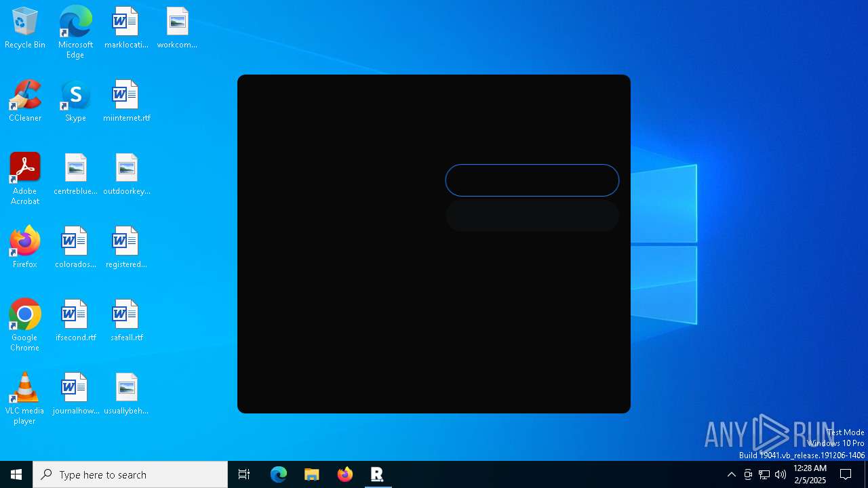This screenshot has width=868, height=488.
Task: Select the colorados... Word document icon
Action: pyautogui.click(x=75, y=248)
